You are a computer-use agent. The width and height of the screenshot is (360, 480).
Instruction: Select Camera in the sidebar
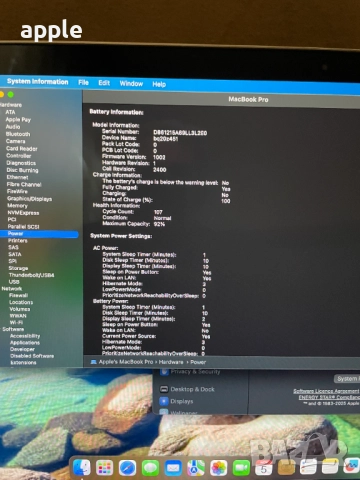pos(15,141)
